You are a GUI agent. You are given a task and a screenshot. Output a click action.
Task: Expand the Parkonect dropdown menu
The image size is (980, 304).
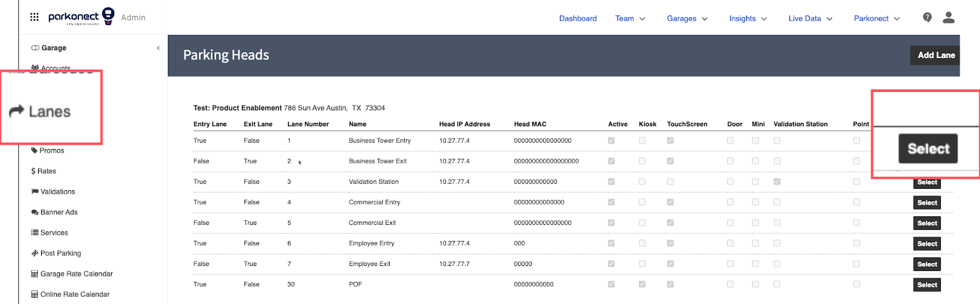click(x=877, y=18)
